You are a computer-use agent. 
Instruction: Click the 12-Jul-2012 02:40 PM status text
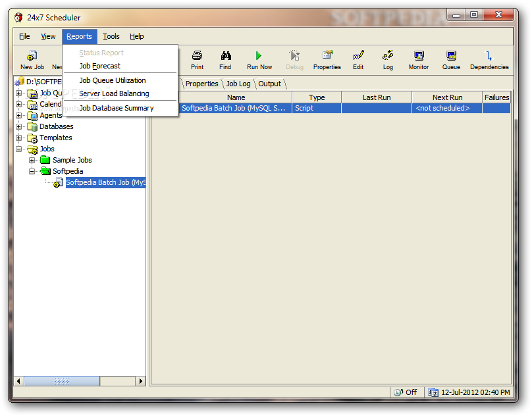tap(475, 392)
